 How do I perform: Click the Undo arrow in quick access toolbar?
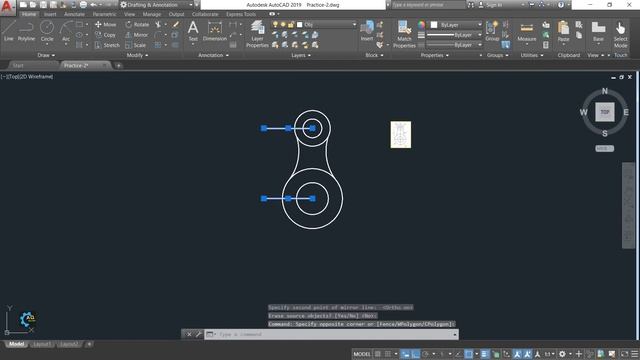pos(93,5)
